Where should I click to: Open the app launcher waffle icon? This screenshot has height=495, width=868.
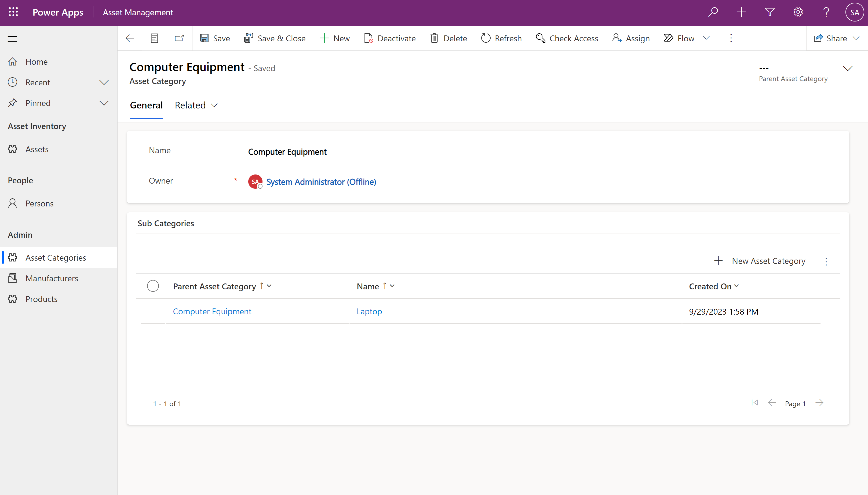click(13, 12)
